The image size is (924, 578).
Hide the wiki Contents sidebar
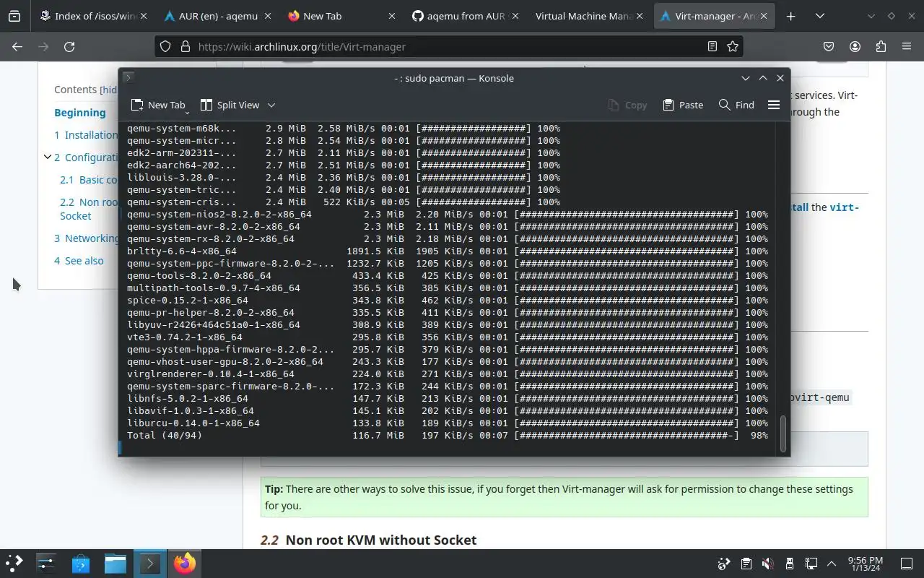[108, 90]
